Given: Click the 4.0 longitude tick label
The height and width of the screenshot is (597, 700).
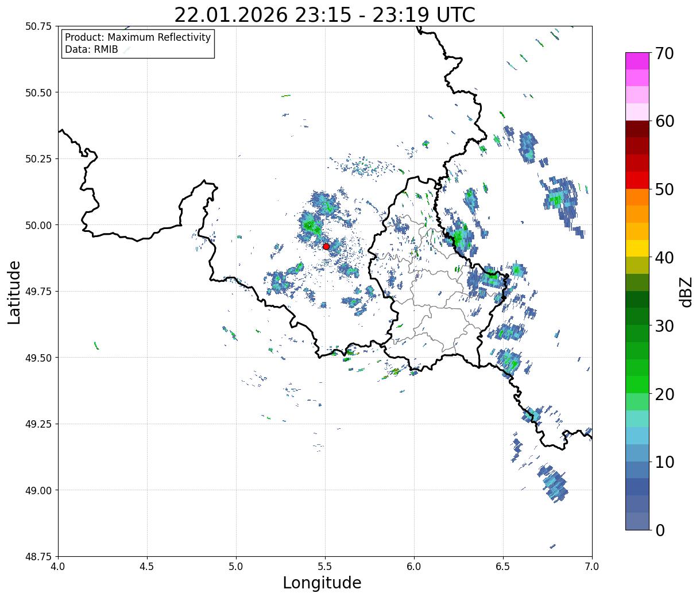Looking at the screenshot, I should point(58,567).
